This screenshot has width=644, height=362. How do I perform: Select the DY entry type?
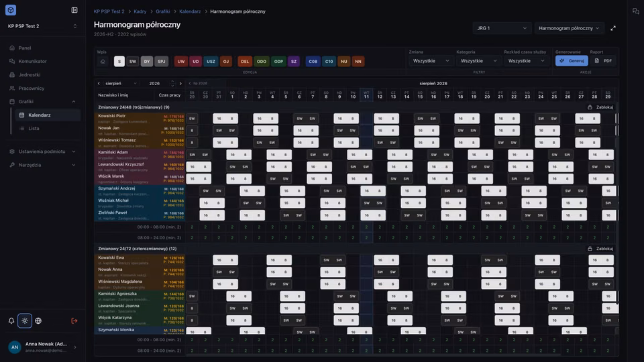pos(147,62)
